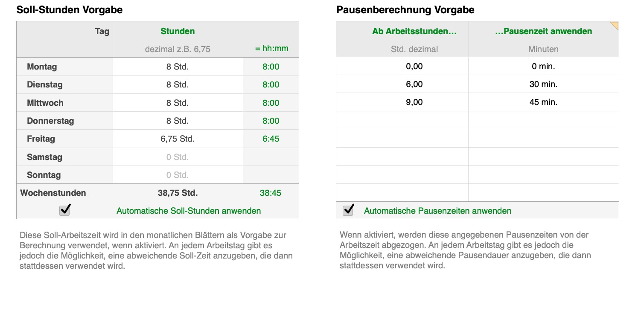Select the Donnerstag hours cell

click(178, 121)
